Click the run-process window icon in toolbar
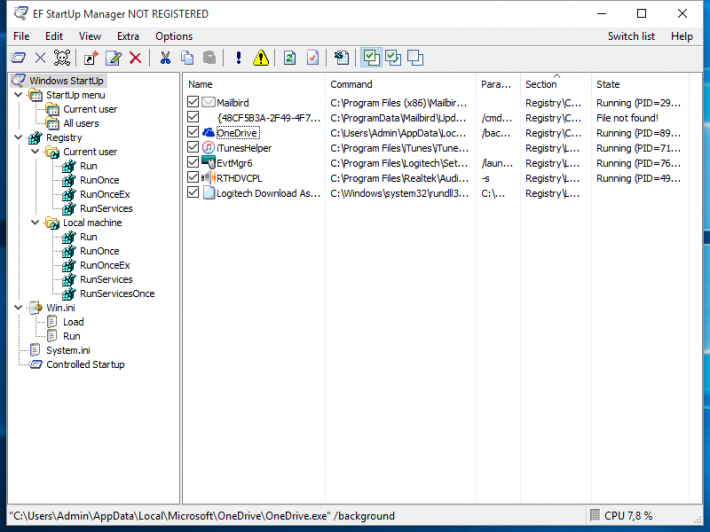710x532 pixels. pyautogui.click(x=18, y=58)
